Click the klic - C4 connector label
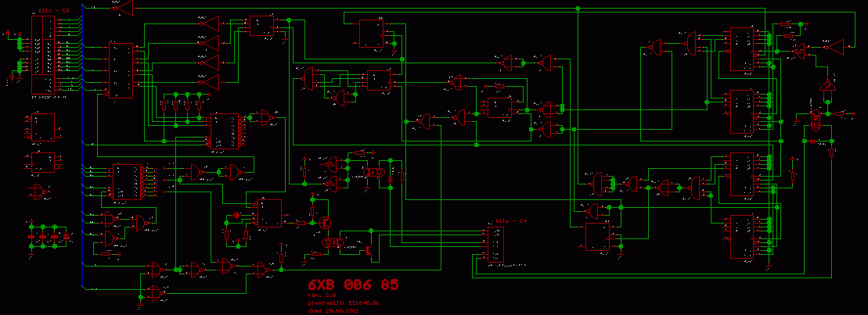The image size is (868, 315). click(511, 222)
